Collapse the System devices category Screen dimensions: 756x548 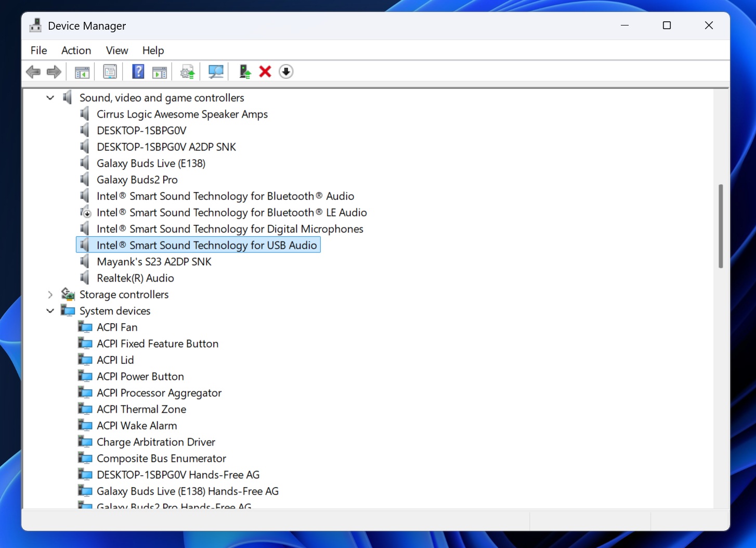[50, 311]
